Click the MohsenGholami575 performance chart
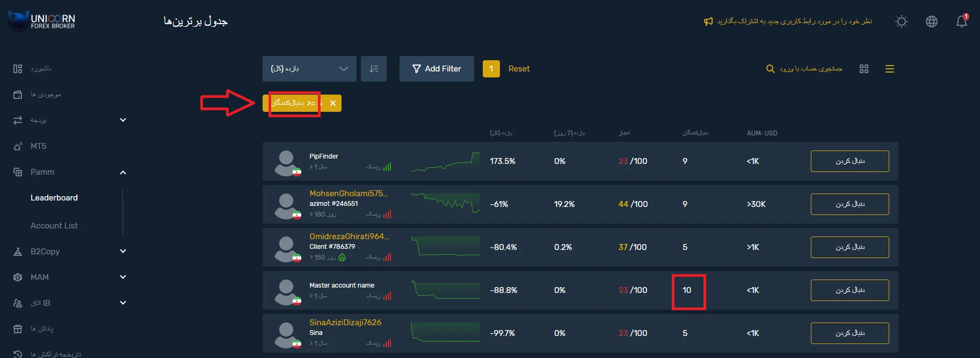This screenshot has width=980, height=358. tap(445, 203)
